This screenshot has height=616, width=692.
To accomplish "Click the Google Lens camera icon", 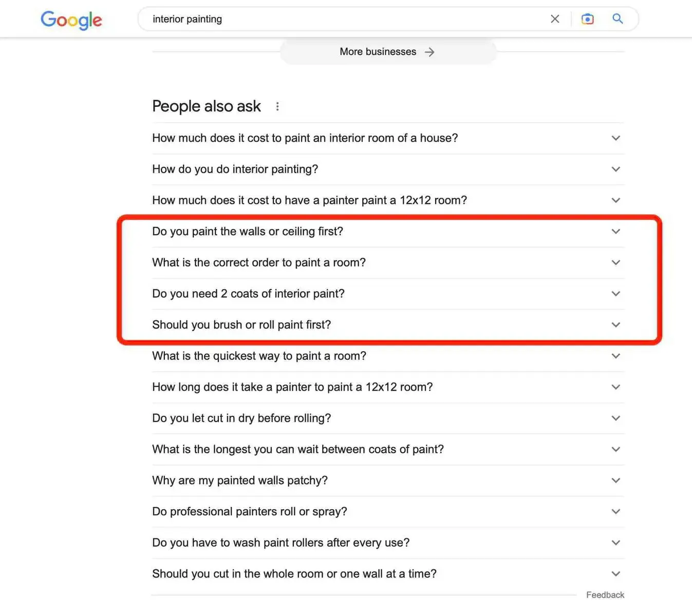I will (x=587, y=18).
